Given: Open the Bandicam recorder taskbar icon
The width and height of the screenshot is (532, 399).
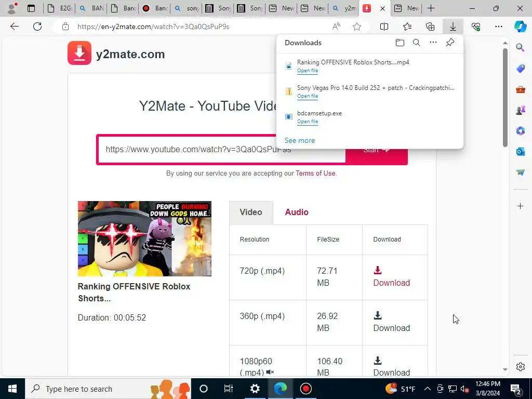Looking at the screenshot, I should 305,389.
